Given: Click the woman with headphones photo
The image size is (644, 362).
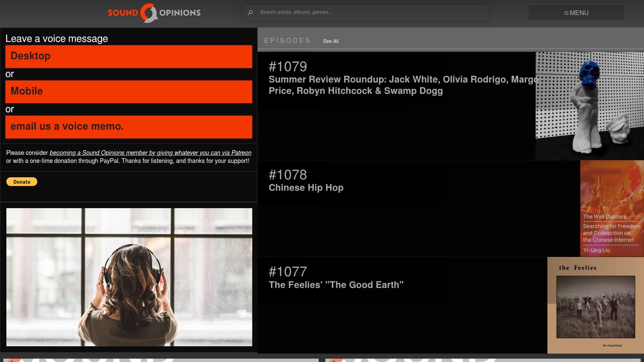Looking at the screenshot, I should coord(129,277).
